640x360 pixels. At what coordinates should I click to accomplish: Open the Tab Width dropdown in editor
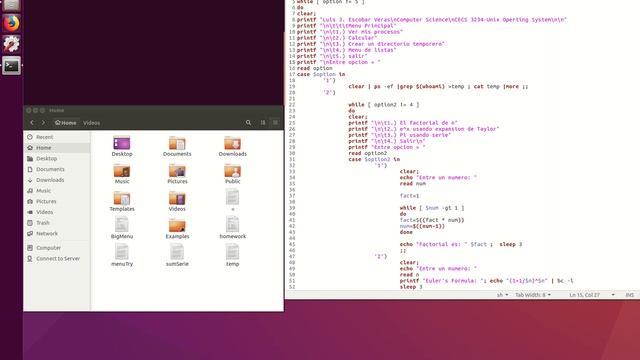(533, 295)
